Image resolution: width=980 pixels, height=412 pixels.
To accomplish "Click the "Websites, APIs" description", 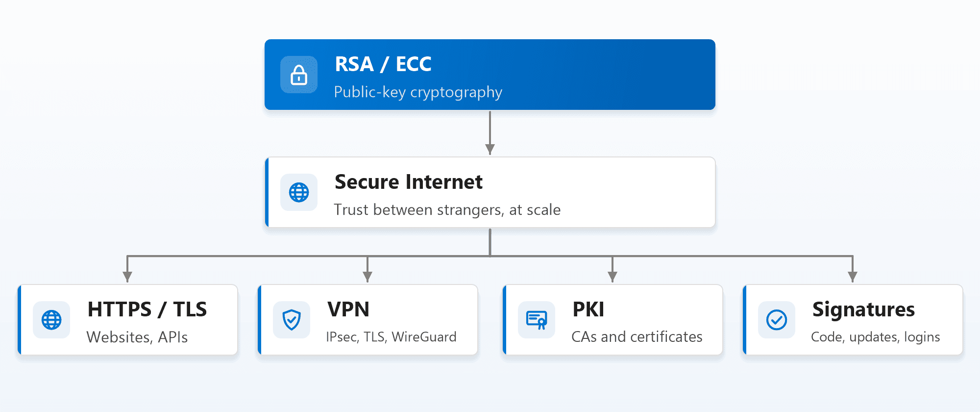I will [x=137, y=337].
